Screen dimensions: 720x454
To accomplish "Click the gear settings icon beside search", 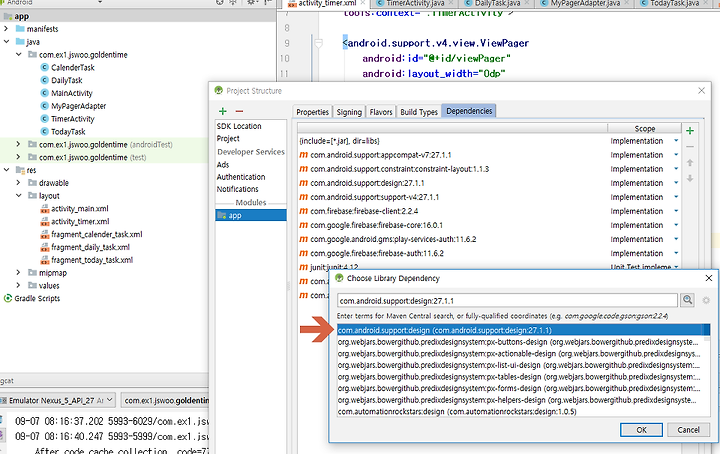I will pyautogui.click(x=706, y=300).
